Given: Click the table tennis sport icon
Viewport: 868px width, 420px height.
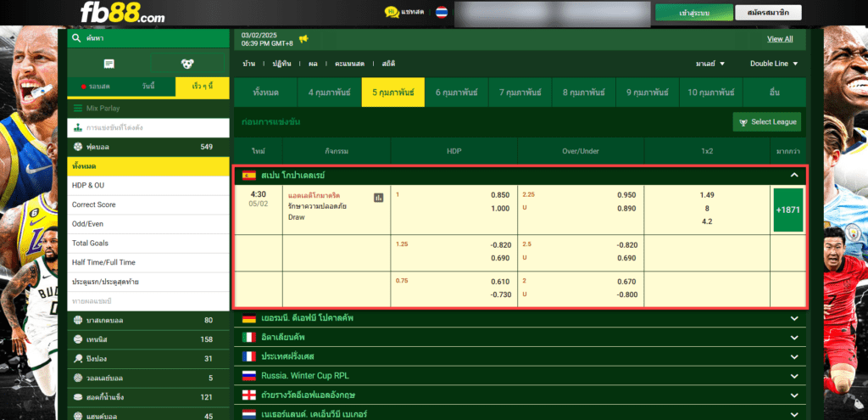Looking at the screenshot, I should (x=77, y=359).
